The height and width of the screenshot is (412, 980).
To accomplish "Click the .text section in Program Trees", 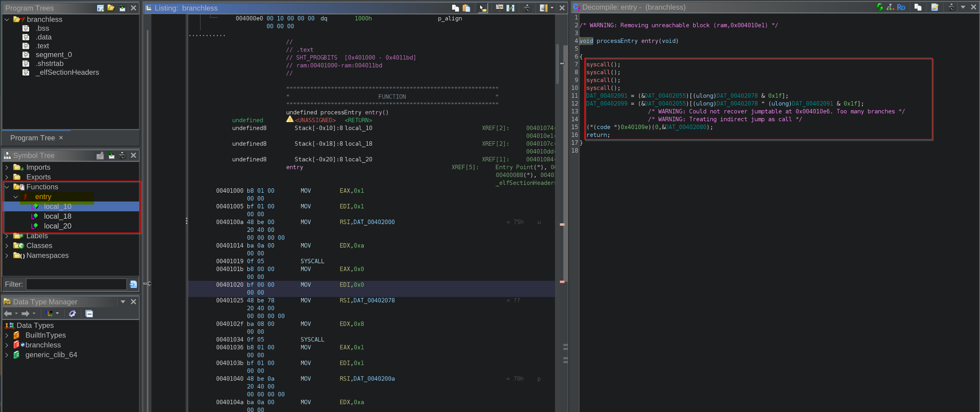I will point(42,46).
